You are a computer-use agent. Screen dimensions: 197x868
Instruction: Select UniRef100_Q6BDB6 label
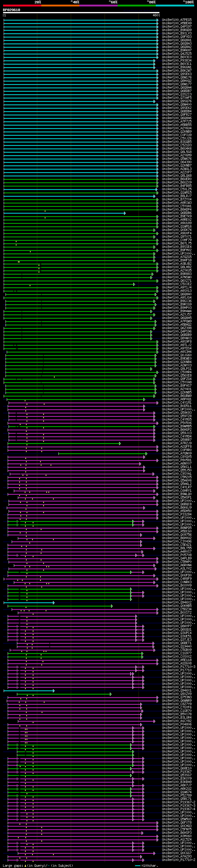(x=177, y=213)
